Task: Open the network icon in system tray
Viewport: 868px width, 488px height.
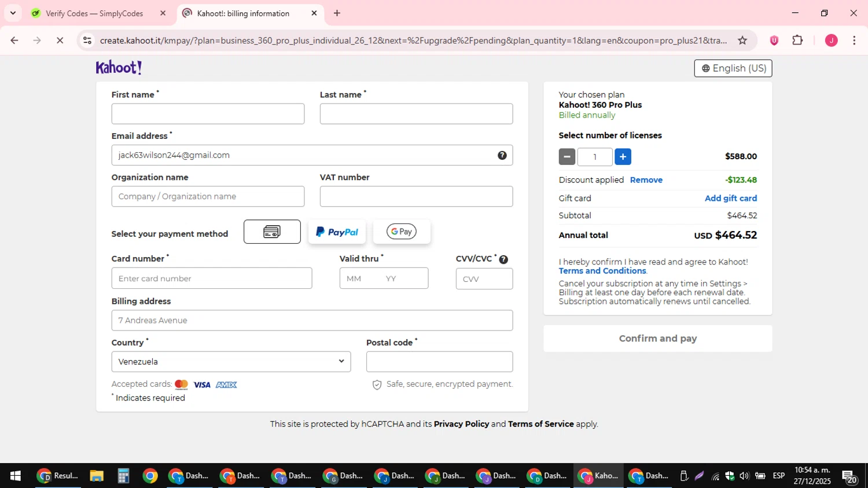Action: pos(715,476)
